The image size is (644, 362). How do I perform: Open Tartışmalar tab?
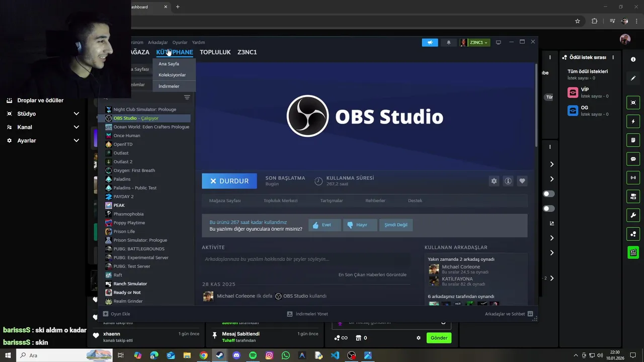click(332, 201)
